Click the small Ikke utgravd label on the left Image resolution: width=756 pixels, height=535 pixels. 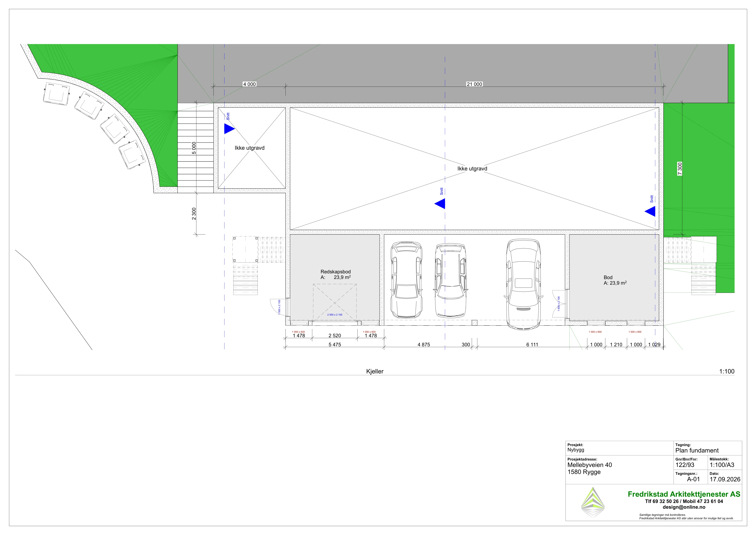click(250, 148)
